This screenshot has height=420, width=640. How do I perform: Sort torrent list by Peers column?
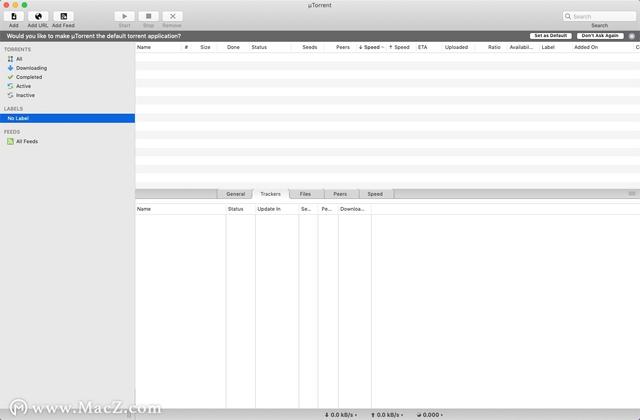343,47
